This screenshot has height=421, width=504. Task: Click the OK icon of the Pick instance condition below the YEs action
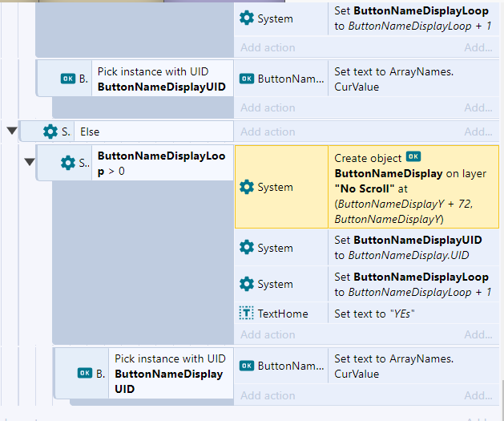[85, 373]
